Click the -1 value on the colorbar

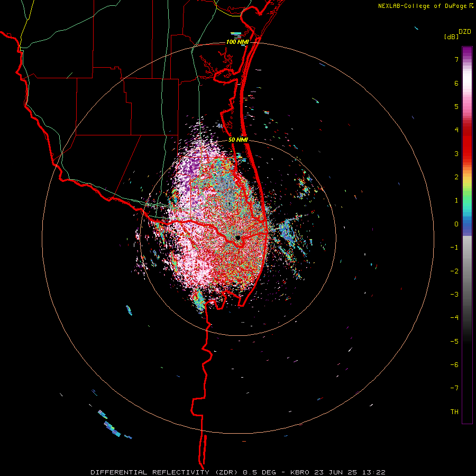click(x=454, y=248)
